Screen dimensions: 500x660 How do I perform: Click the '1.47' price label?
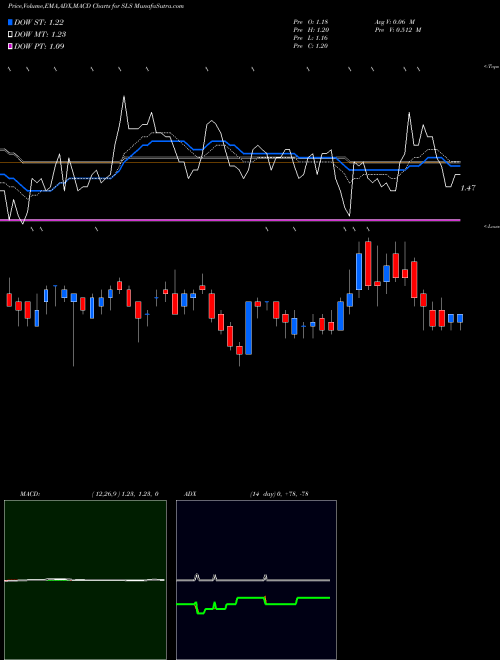468,188
